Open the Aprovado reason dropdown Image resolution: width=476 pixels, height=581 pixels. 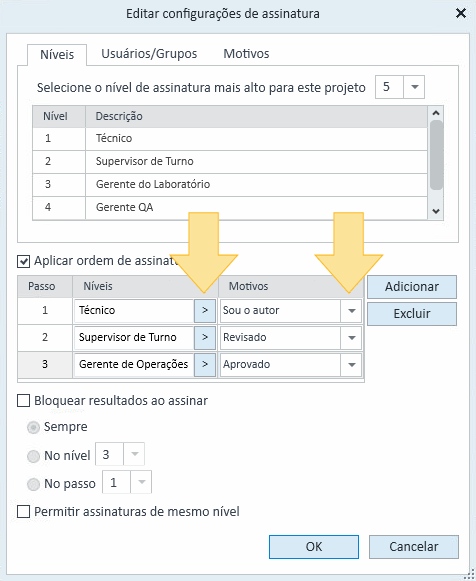[x=352, y=365]
